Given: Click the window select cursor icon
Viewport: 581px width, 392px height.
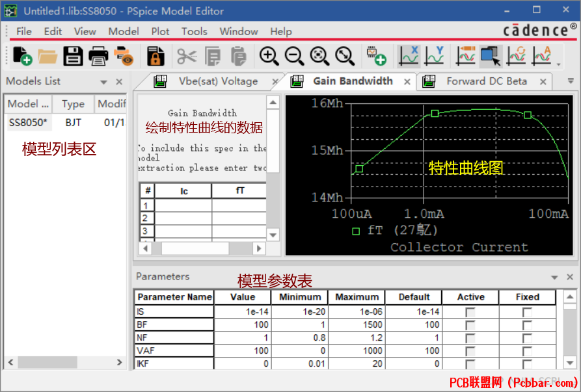Looking at the screenshot, I should pos(491,57).
